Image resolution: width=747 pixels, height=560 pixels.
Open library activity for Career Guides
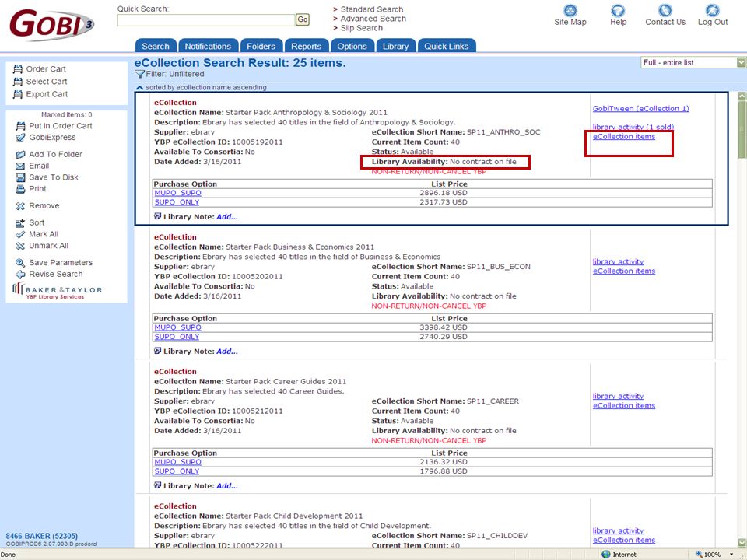pyautogui.click(x=618, y=396)
